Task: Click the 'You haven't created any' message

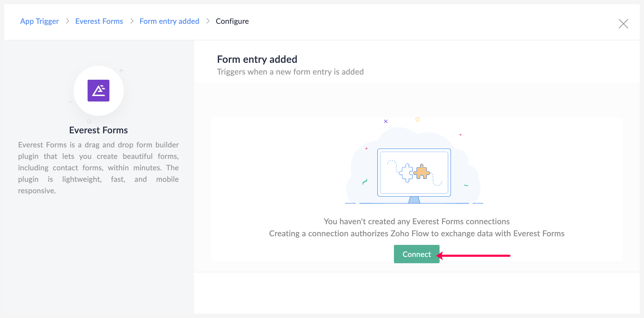Action: coord(417,221)
